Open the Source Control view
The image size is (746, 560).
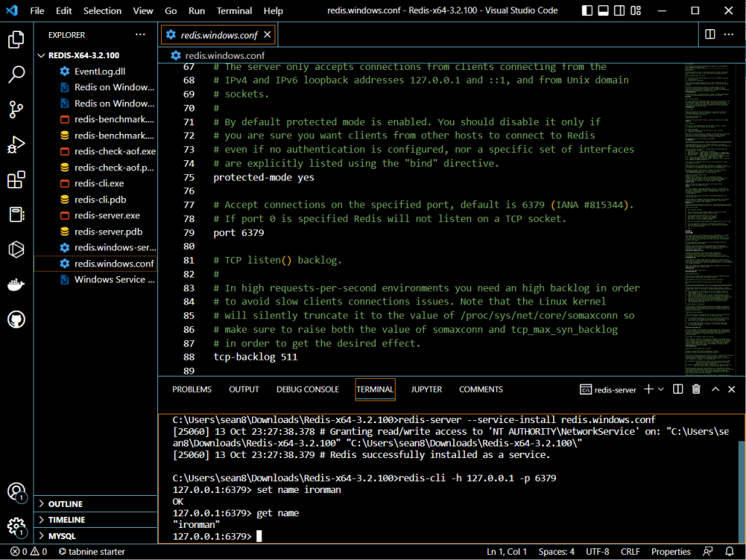[x=16, y=109]
